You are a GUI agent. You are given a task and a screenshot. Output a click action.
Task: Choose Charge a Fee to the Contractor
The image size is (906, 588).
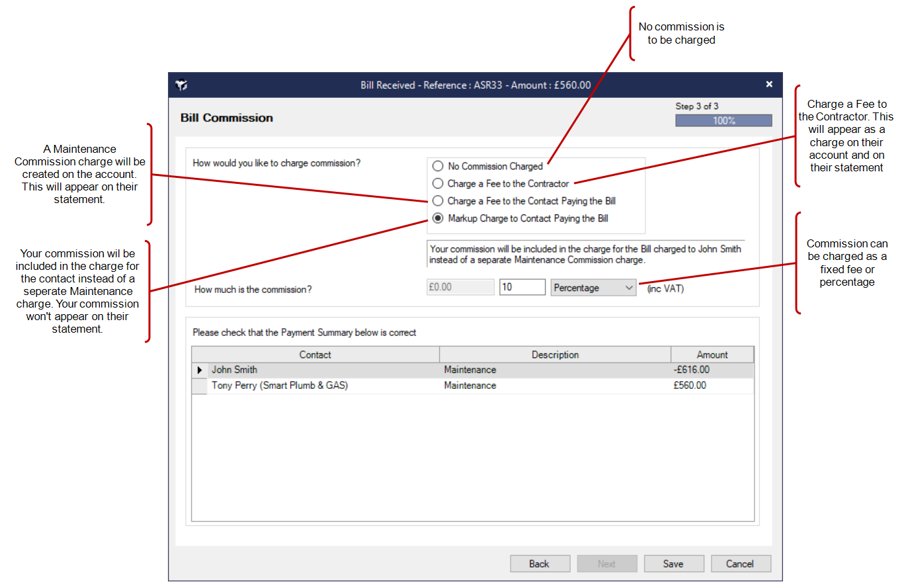coord(438,183)
